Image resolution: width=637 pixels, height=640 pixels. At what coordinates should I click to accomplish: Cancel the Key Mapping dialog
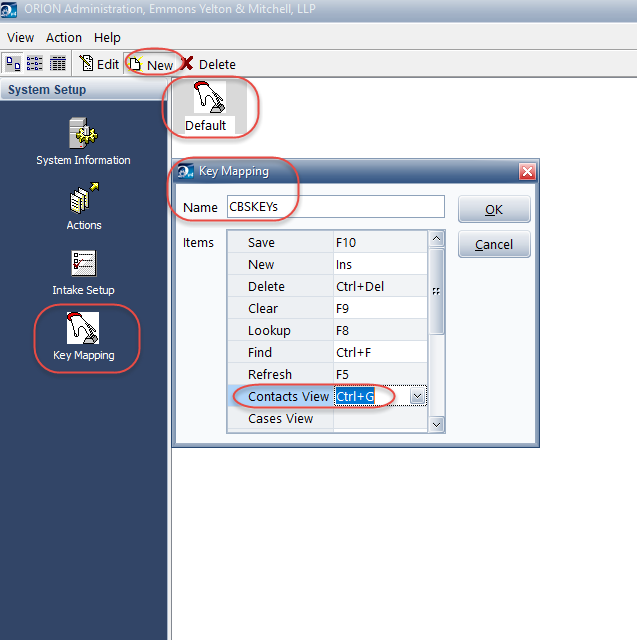[x=494, y=244]
